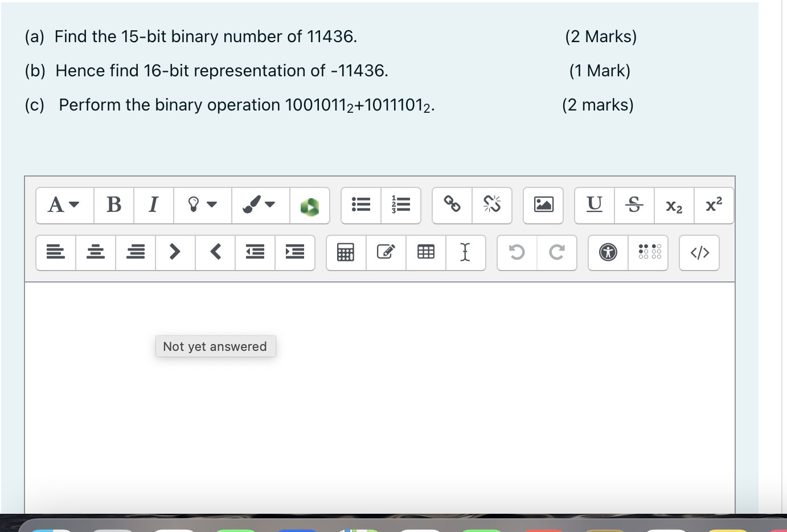The height and width of the screenshot is (532, 787).
Task: Toggle italic formatting
Action: 153,204
